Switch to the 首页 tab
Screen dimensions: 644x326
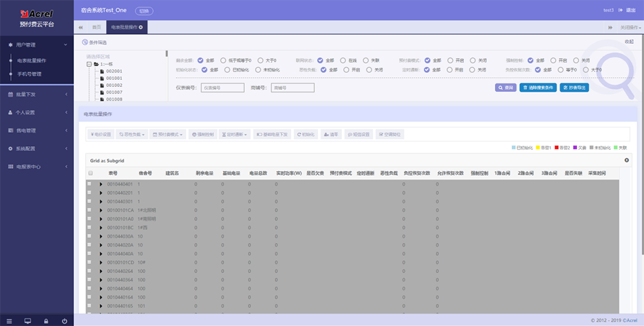click(97, 28)
